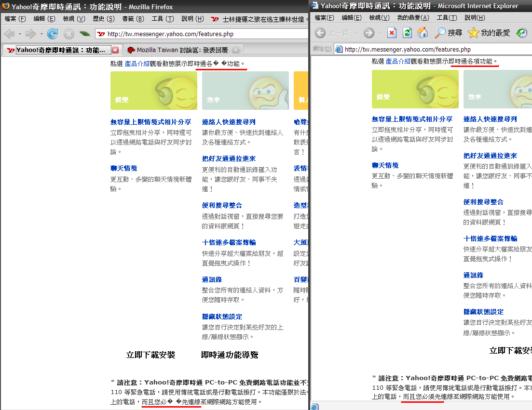Click the Firefox stop loading button
The height and width of the screenshot is (410, 532).
[69, 34]
